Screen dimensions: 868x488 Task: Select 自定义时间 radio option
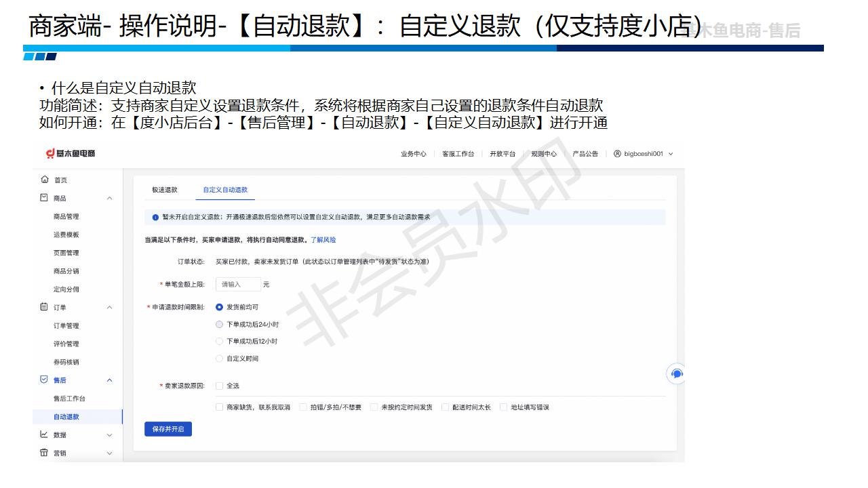(219, 358)
